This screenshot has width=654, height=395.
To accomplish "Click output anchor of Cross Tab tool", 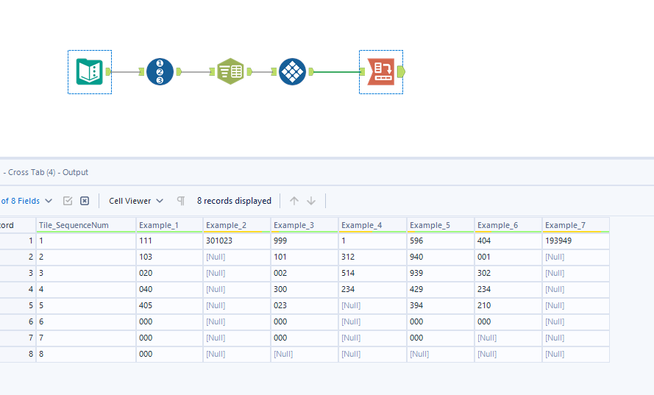I will tap(311, 72).
